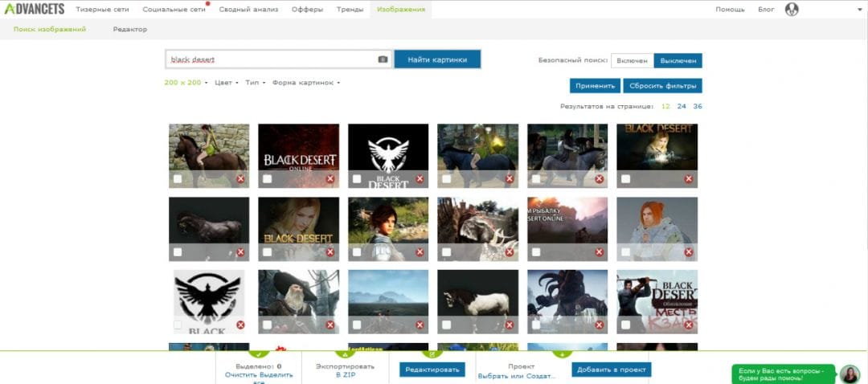Open the green chat help message bubble
Viewport: 868px width, 384px height.
pos(784,374)
